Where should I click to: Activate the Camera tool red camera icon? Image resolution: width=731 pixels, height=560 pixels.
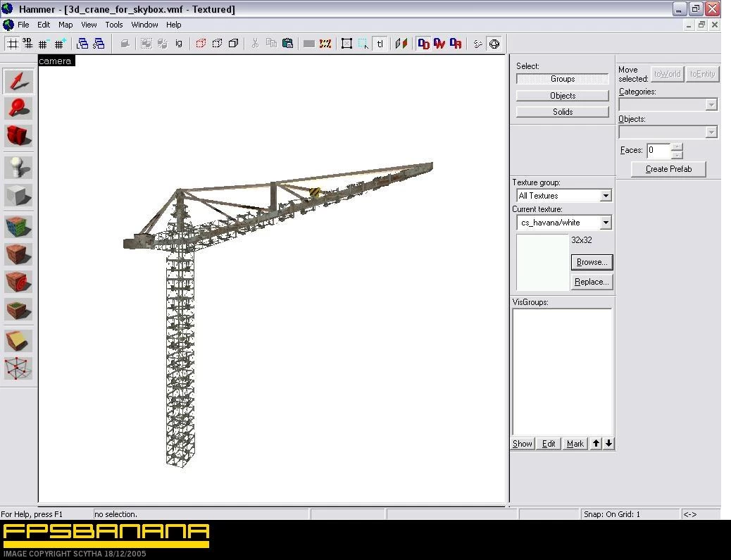point(18,136)
